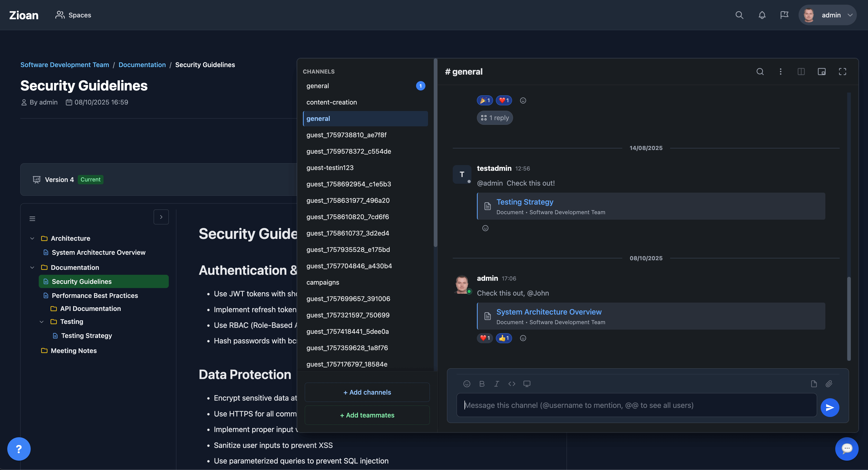Image resolution: width=868 pixels, height=470 pixels.
Task: Switch chat to fullscreen mode
Action: pos(842,71)
